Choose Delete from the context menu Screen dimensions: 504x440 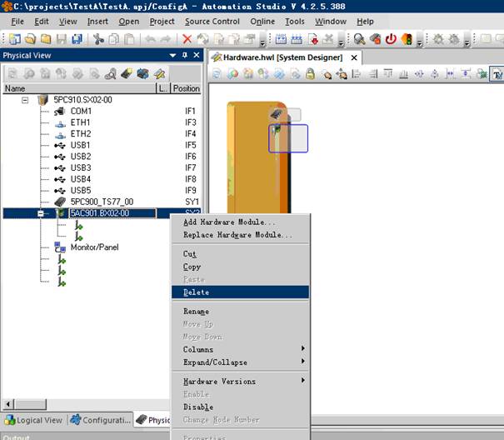coord(197,292)
